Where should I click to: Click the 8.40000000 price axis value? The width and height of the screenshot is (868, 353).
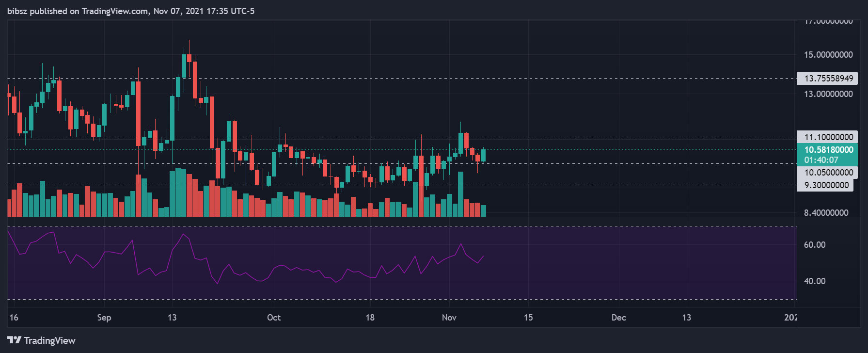pyautogui.click(x=826, y=213)
